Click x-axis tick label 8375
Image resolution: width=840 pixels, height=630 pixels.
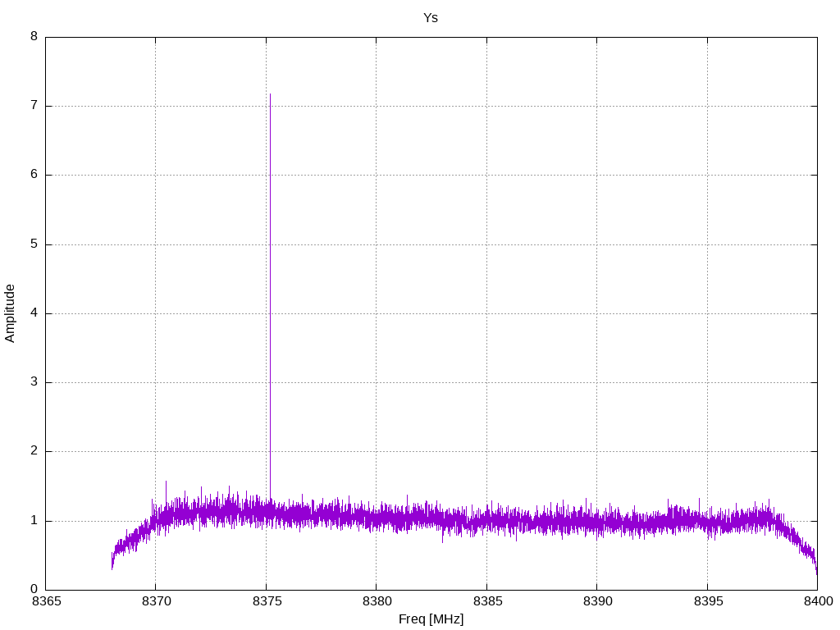click(x=267, y=601)
